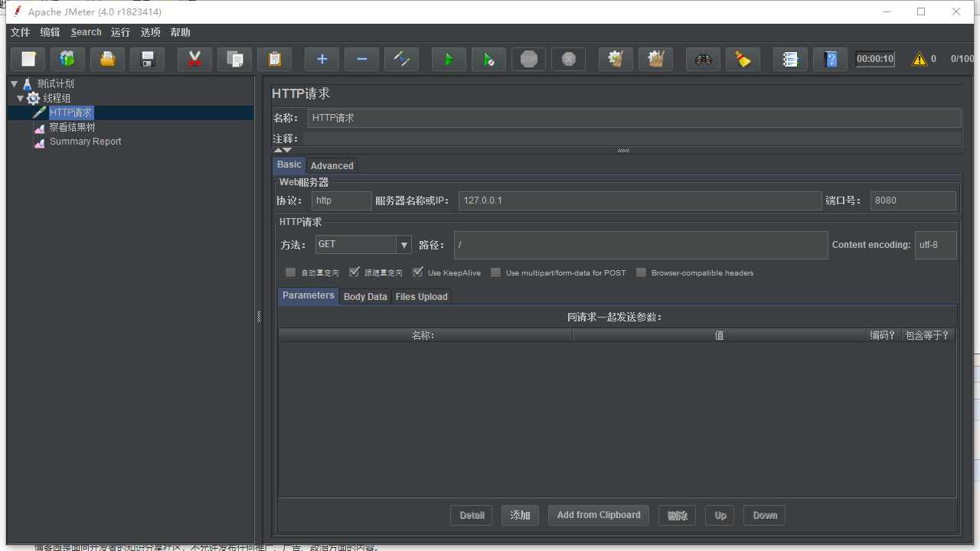Click the Open file folder icon

[108, 59]
